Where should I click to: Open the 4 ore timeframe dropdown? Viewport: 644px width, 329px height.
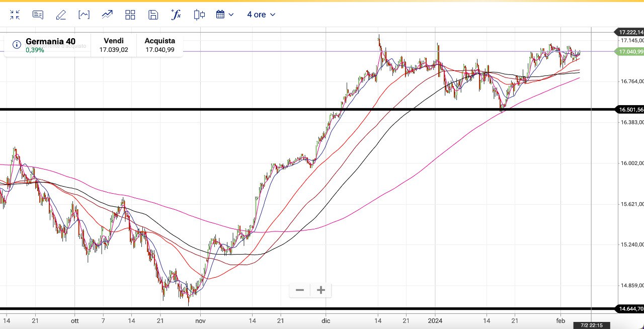pos(261,15)
